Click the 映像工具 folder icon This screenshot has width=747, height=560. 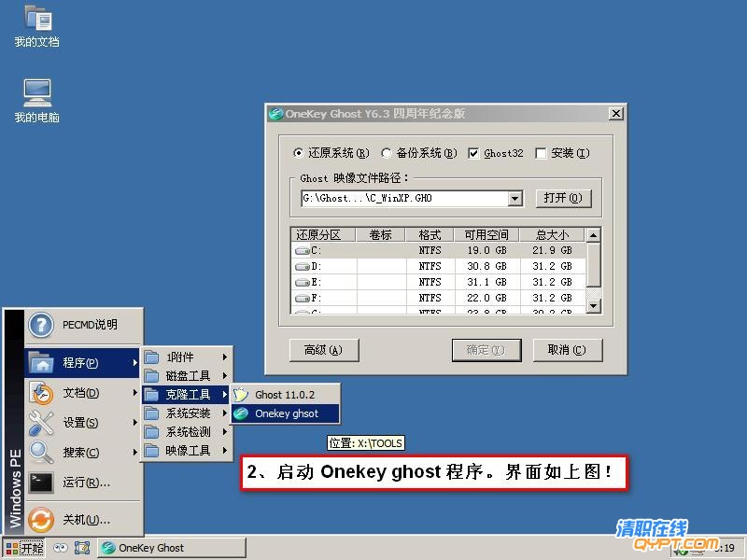[x=151, y=450]
